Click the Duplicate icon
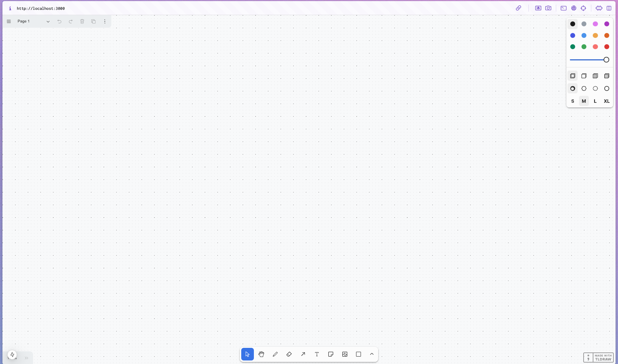This screenshot has height=364, width=618. (x=93, y=21)
